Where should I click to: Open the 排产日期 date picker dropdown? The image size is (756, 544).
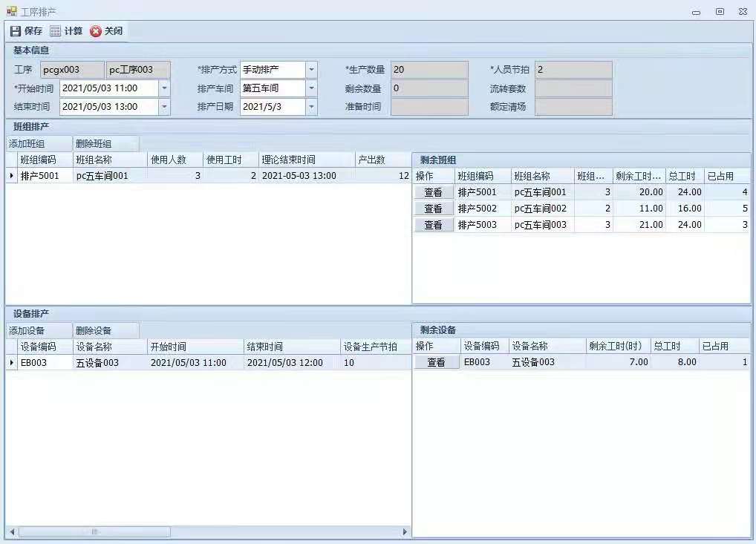[311, 107]
